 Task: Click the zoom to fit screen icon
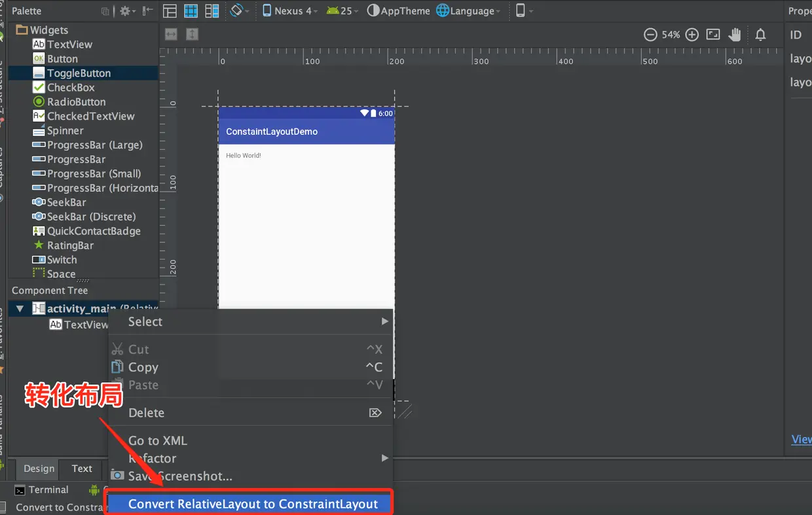point(713,35)
